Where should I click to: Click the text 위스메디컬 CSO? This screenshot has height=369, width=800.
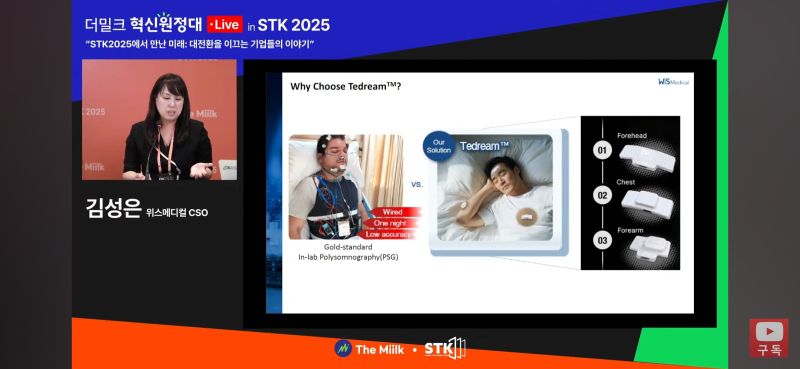click(x=177, y=213)
